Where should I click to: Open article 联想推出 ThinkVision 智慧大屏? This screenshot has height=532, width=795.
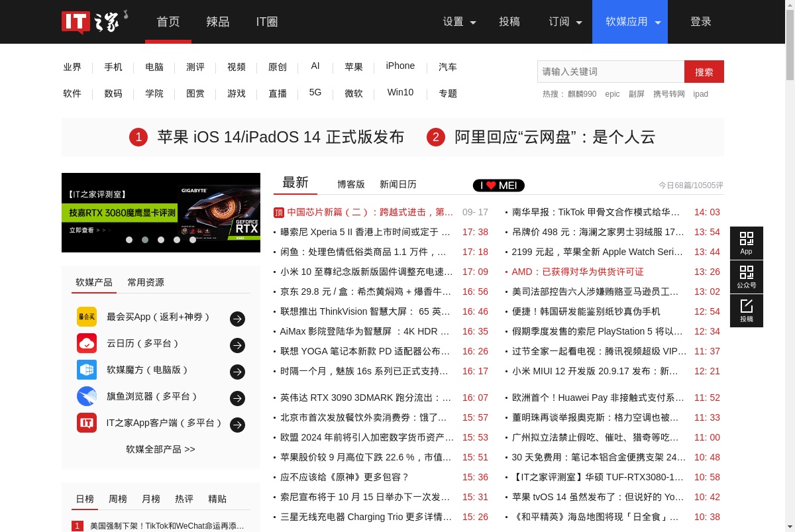tap(365, 311)
